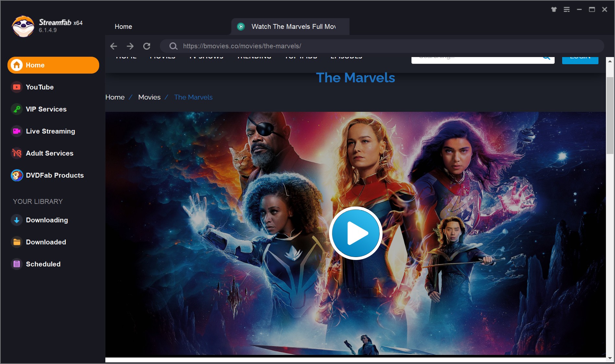Close the StreamFab window

[605, 9]
